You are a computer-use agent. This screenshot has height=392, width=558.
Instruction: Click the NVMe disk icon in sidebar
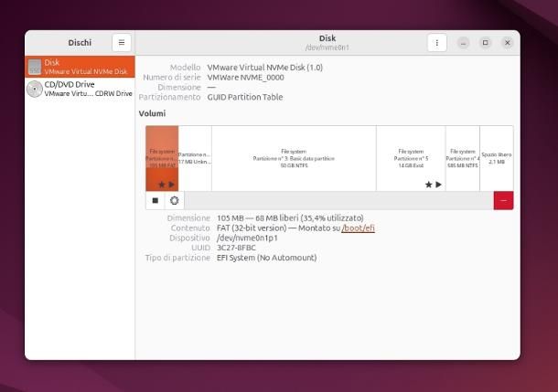click(35, 67)
